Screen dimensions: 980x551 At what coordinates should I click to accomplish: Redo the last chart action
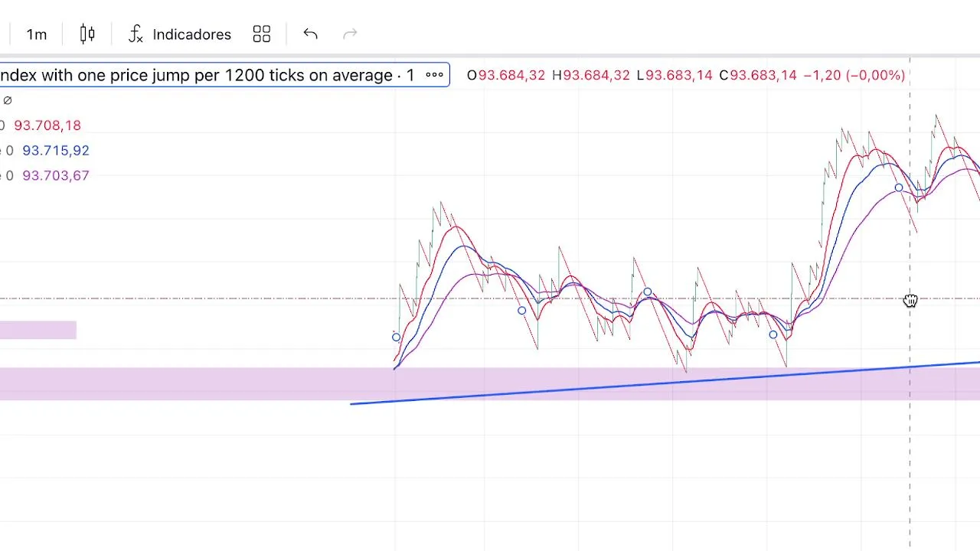350,34
